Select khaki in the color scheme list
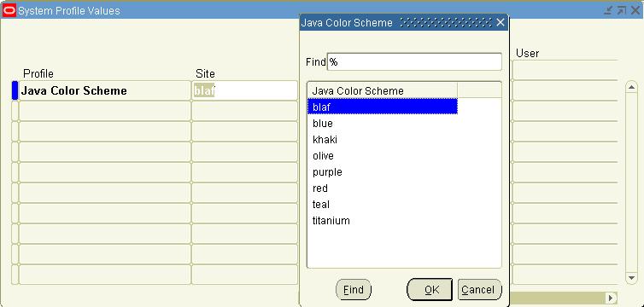Screen dimensions: 644x307 pos(383,140)
